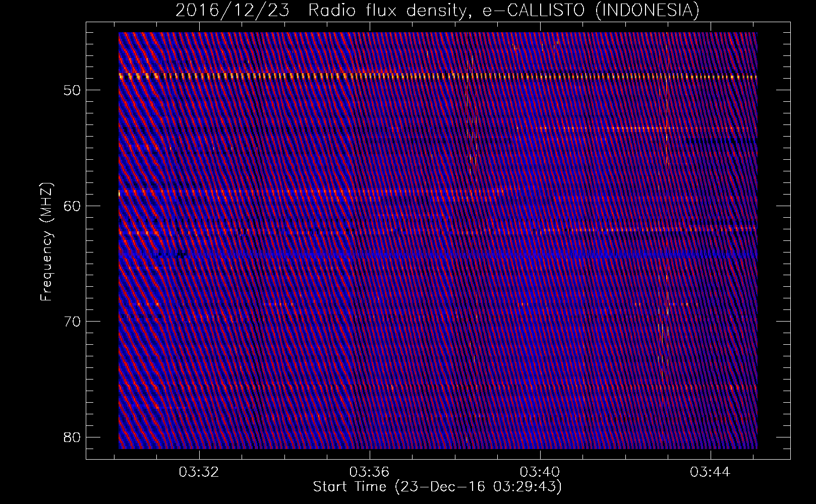This screenshot has height=504, width=816.
Task: Click the 03:44 time tick label
Action: 710,472
